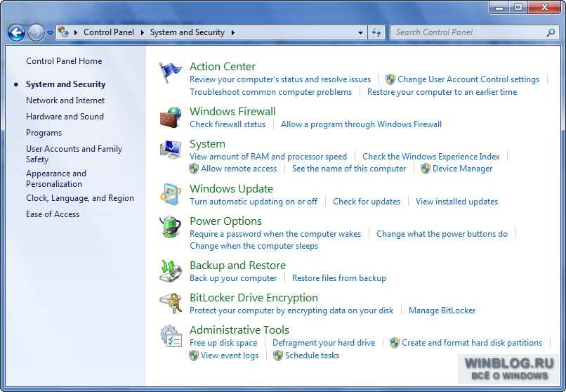This screenshot has height=392, width=566.
Task: Click Turn automatic updating on or off
Action: [254, 202]
